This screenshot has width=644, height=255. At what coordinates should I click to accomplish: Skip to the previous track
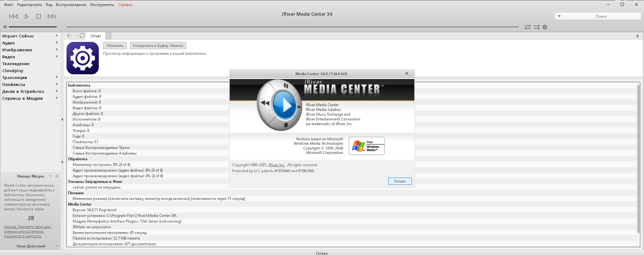(x=14, y=16)
